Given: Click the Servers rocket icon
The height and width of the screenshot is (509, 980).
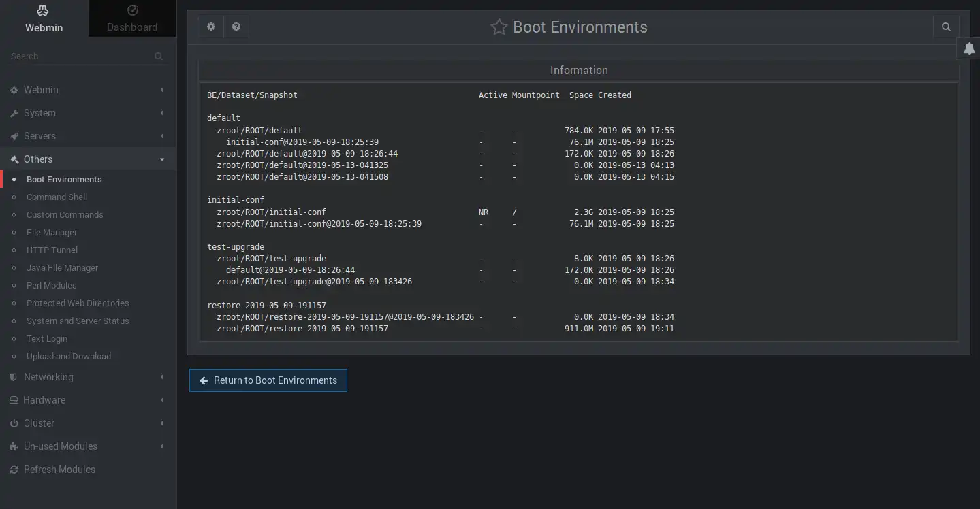Looking at the screenshot, I should [x=14, y=136].
